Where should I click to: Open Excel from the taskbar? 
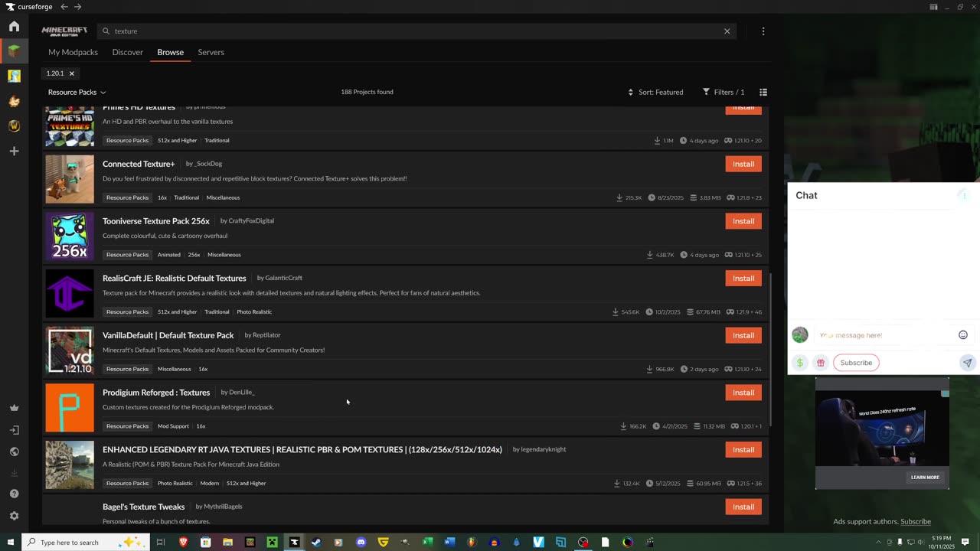pos(428,543)
